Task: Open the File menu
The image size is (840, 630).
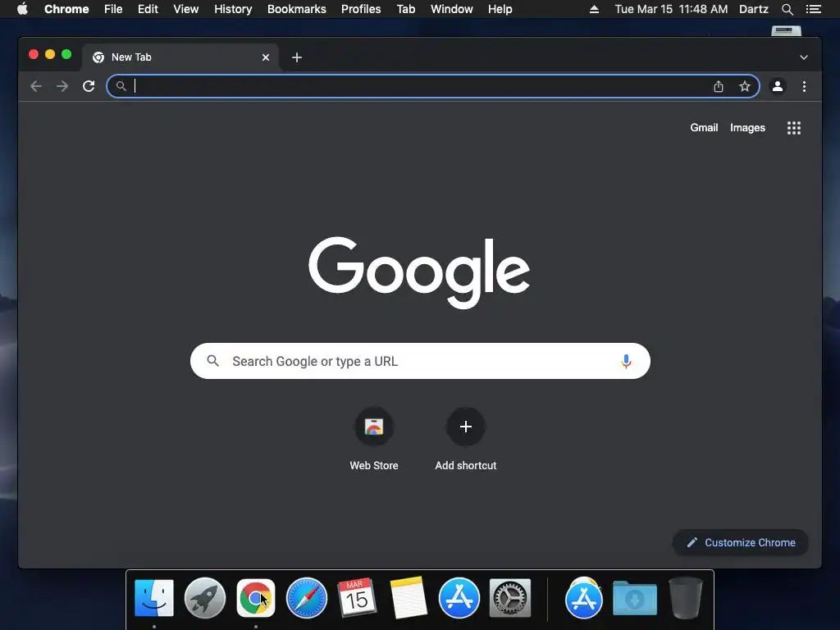Action: (x=113, y=9)
